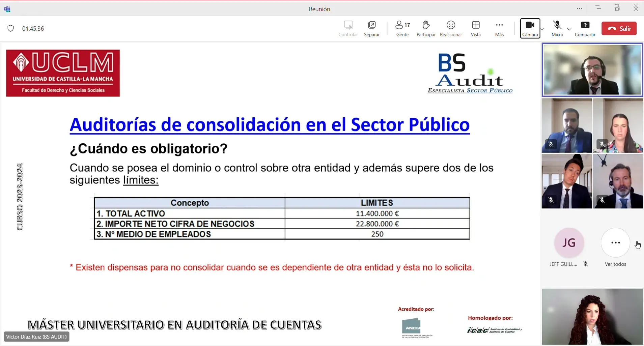
Task: Click the Separar pop-out icon
Action: [x=372, y=28]
